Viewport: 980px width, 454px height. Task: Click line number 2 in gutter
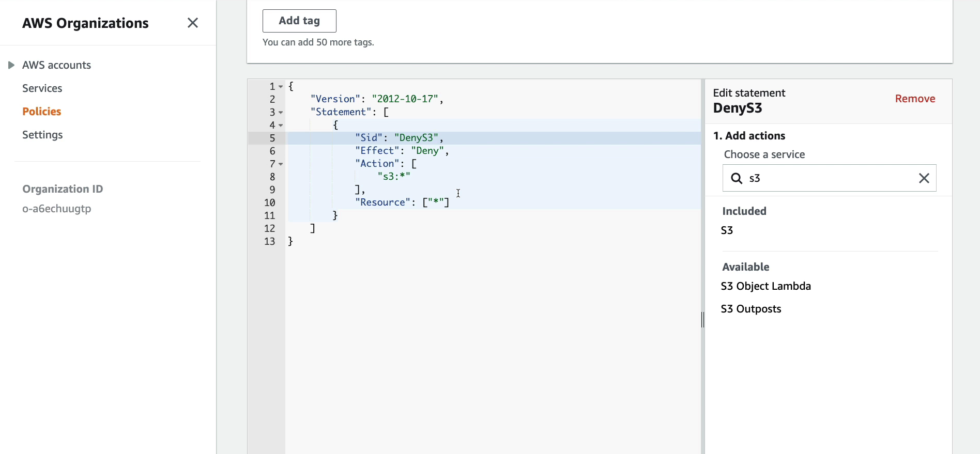coord(272,99)
